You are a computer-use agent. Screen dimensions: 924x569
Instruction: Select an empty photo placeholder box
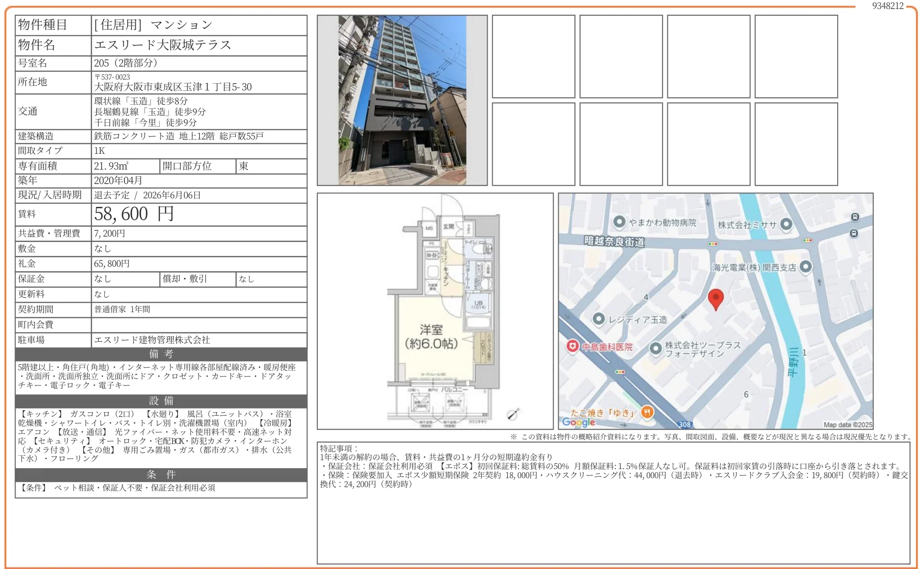(534, 56)
